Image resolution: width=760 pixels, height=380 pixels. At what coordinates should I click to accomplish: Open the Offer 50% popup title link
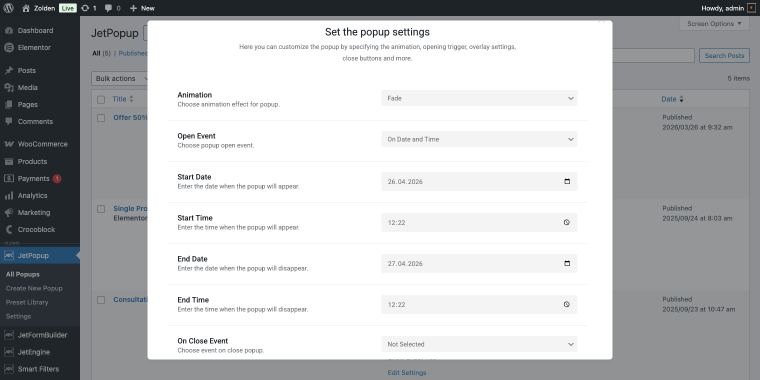pyautogui.click(x=130, y=117)
